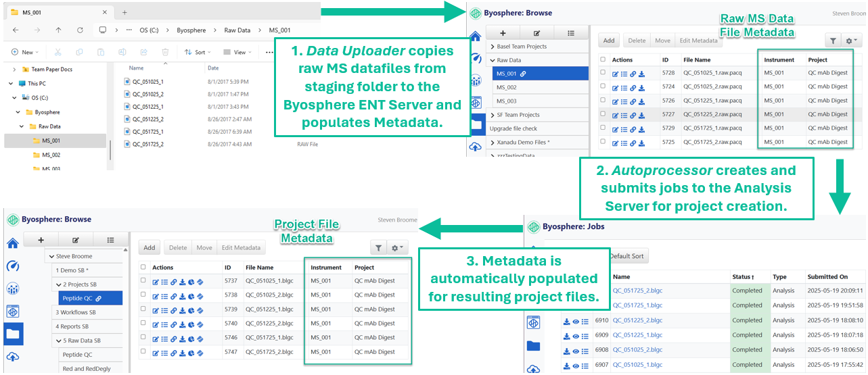Viewport: 868px width, 375px height.
Task: Select the MS_001 tab in File Explorer
Action: pos(60,12)
